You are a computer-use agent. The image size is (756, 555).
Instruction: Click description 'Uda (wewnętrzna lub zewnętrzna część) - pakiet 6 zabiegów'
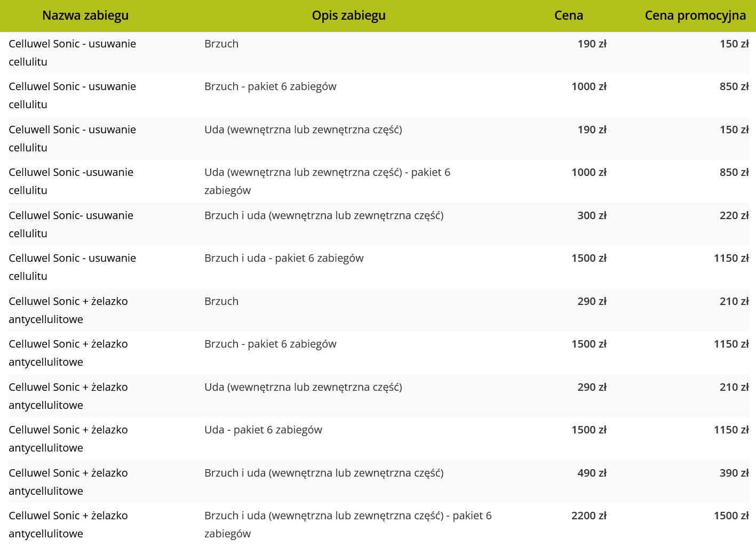pos(328,181)
